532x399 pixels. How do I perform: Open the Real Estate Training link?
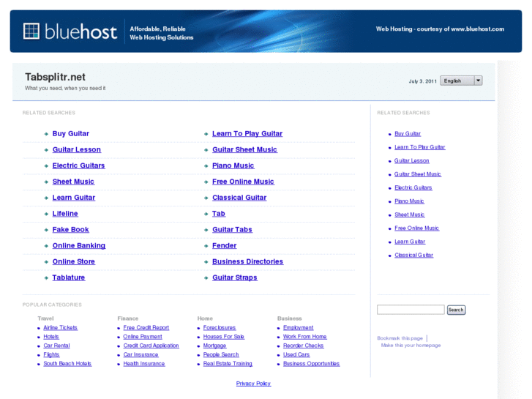[x=228, y=363]
